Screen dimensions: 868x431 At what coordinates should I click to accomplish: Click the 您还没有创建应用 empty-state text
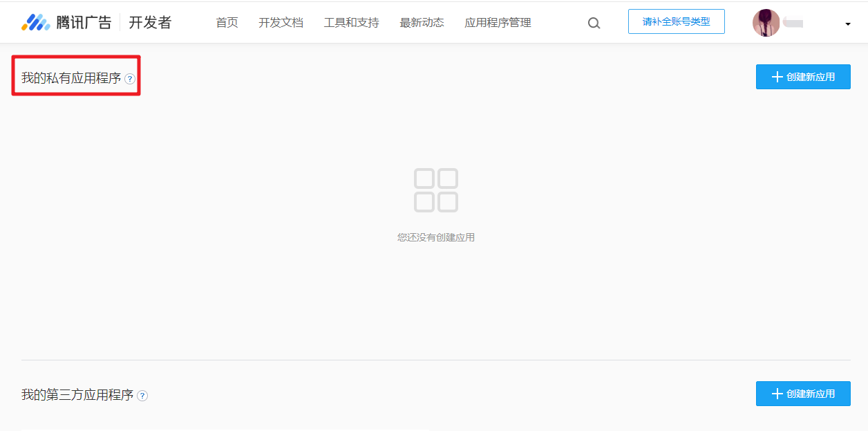[x=436, y=237]
